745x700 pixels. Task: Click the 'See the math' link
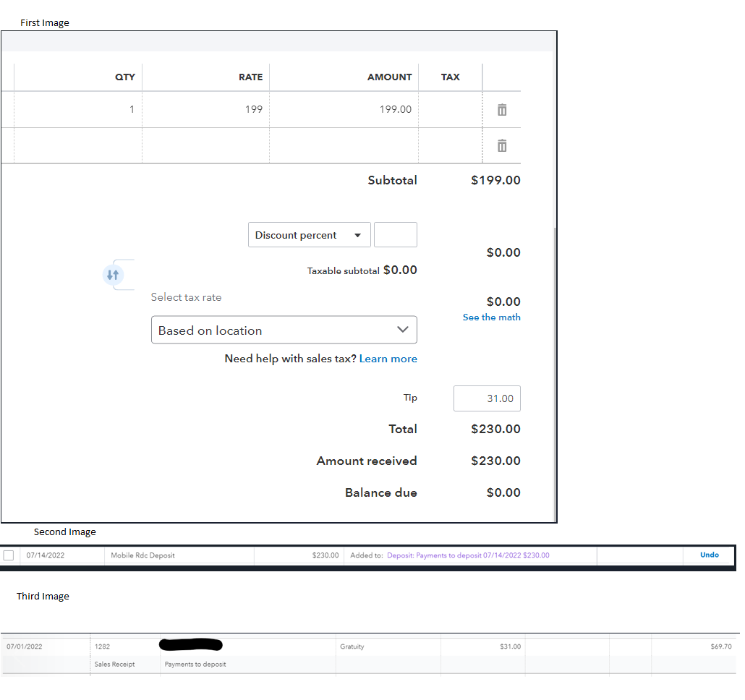tap(491, 317)
